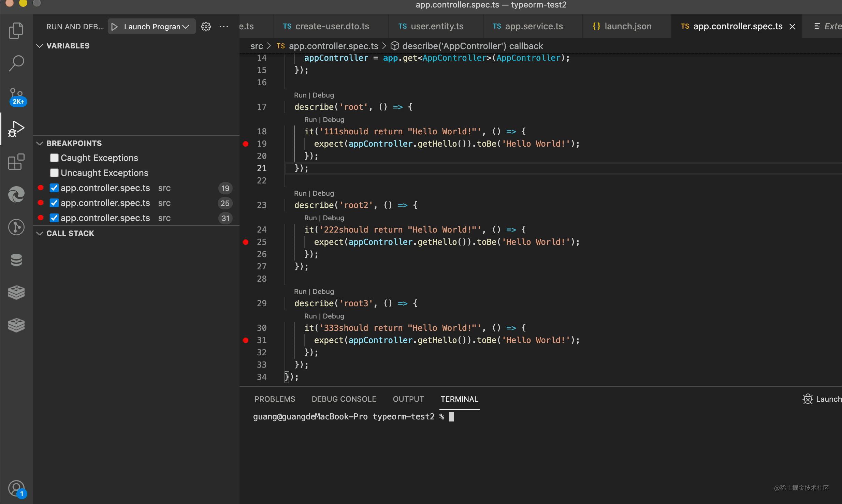Click Debug code lens above describe 'root2'
842x504 pixels.
[323, 193]
